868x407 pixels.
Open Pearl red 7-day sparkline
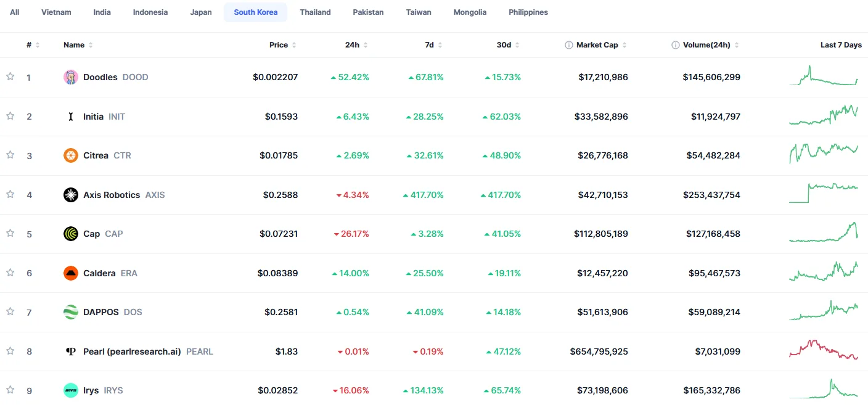(824, 350)
